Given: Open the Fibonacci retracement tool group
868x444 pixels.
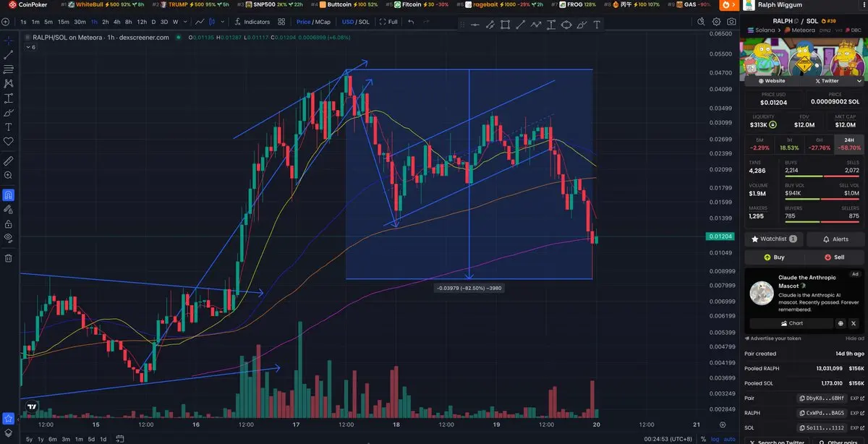Looking at the screenshot, I should (8, 69).
